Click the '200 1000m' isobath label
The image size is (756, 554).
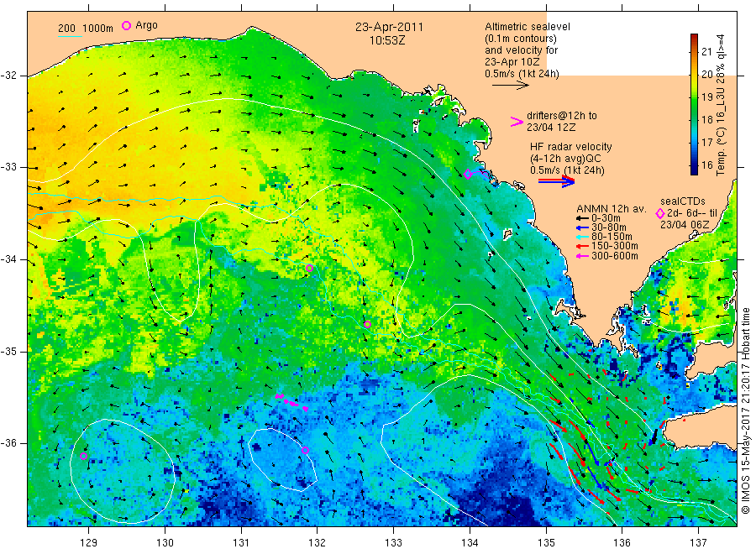86,29
